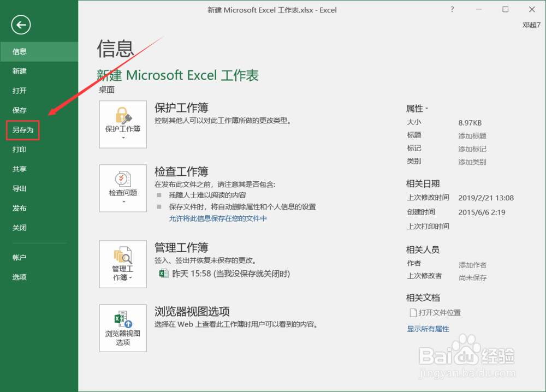Click the 相关人员 section heading
546x392 pixels.
423,250
